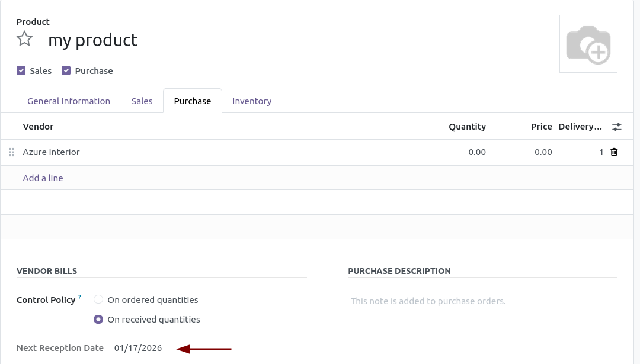Image resolution: width=640 pixels, height=364 pixels.
Task: Select the Purchase tab
Action: [192, 101]
